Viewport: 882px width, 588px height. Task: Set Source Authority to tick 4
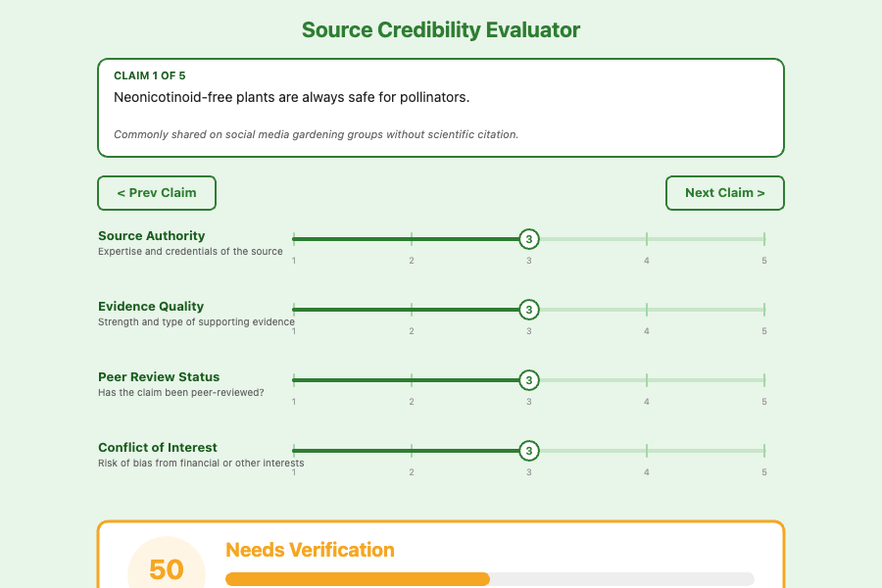coord(647,239)
